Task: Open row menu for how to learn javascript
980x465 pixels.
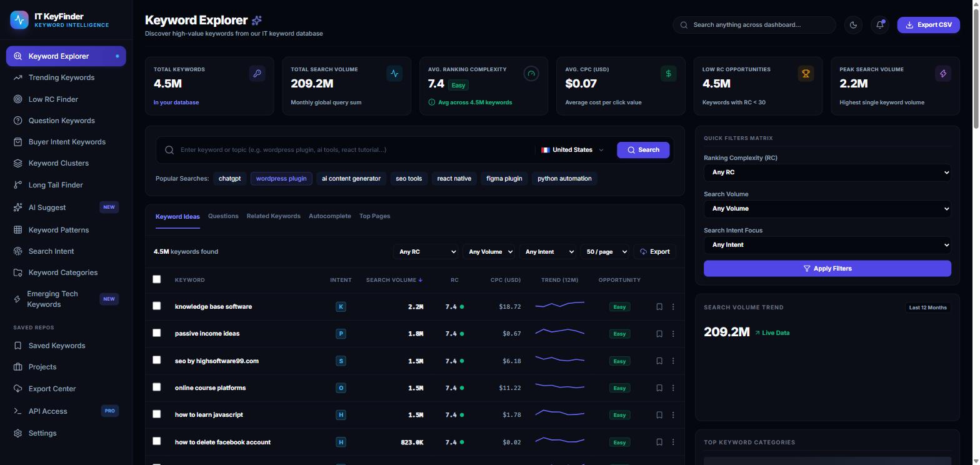Action: click(673, 415)
